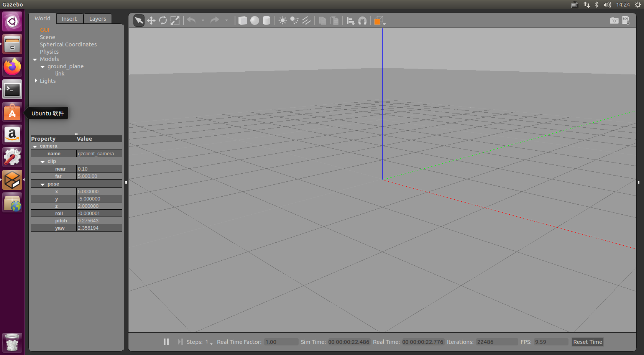Click the Real Time Factor field

tap(281, 342)
